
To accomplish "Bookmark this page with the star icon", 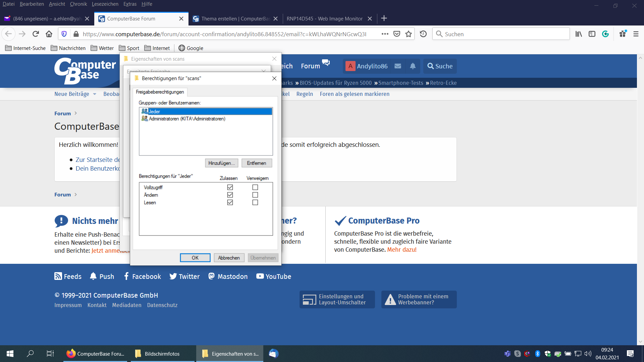I will (x=408, y=34).
